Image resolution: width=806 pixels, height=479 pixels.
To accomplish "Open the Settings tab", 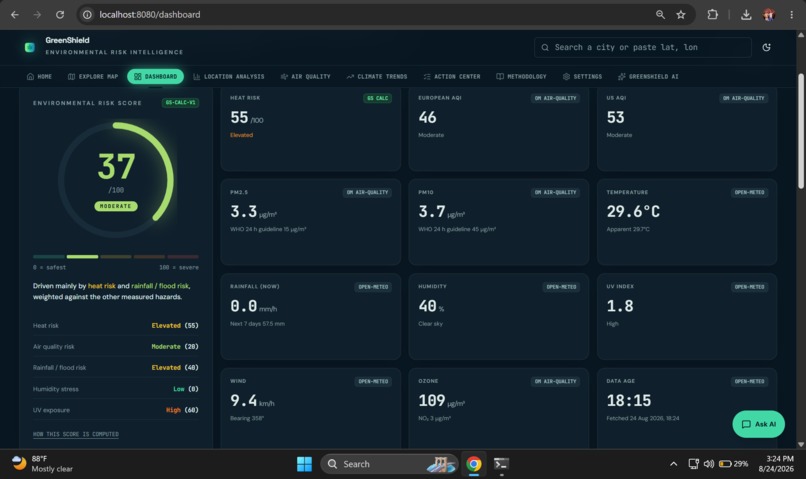I will click(x=582, y=77).
